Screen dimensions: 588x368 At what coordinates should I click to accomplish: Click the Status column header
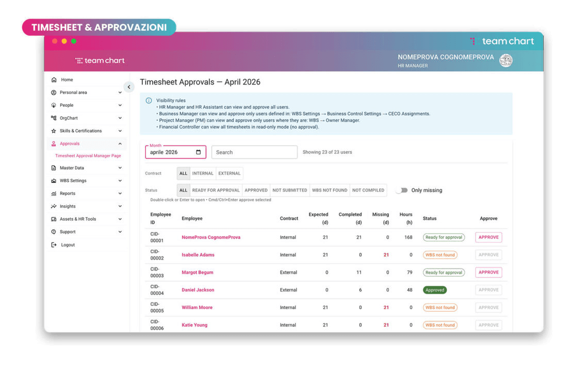pyautogui.click(x=429, y=218)
